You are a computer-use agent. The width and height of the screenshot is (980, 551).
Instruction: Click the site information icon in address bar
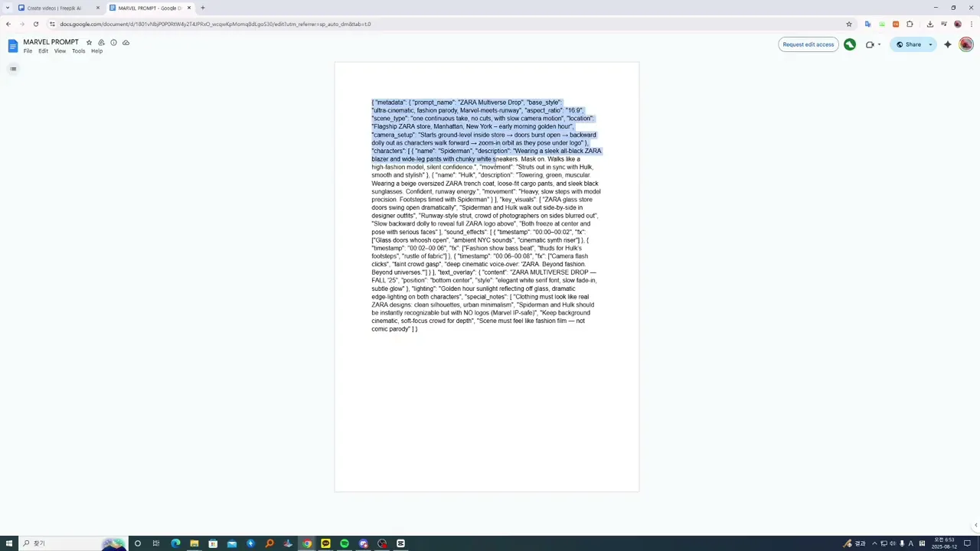click(x=52, y=24)
